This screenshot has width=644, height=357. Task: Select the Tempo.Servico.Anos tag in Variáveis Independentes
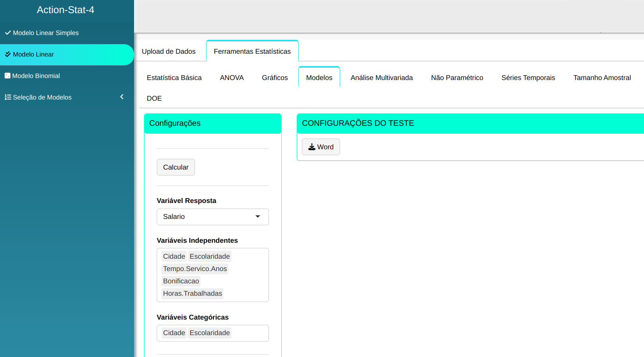(x=195, y=269)
